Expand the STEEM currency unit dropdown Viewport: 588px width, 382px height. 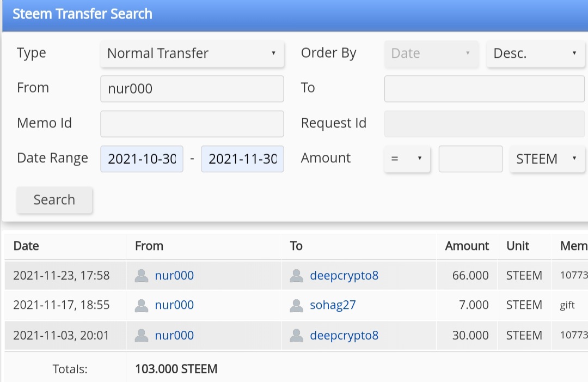click(547, 159)
